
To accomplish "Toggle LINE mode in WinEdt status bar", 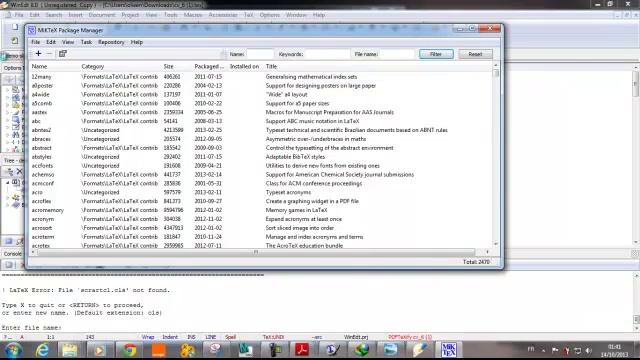I will (211, 337).
